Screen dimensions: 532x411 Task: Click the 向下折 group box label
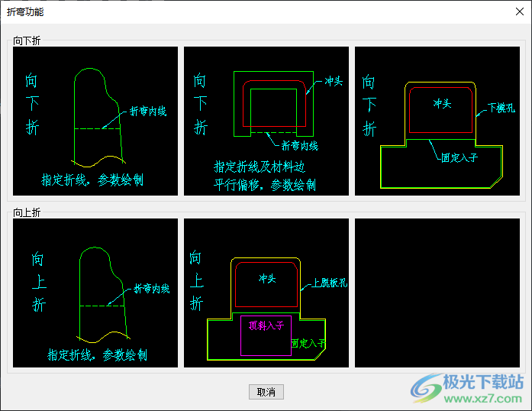(x=28, y=40)
